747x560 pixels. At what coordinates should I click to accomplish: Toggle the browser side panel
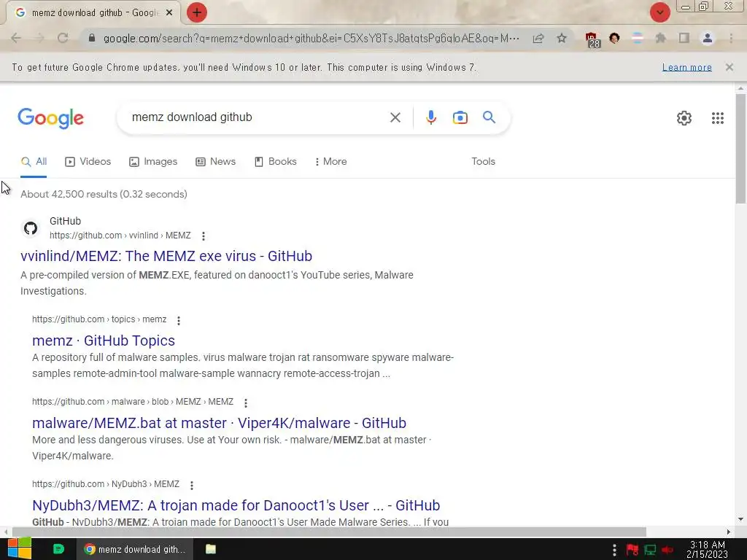tap(684, 38)
